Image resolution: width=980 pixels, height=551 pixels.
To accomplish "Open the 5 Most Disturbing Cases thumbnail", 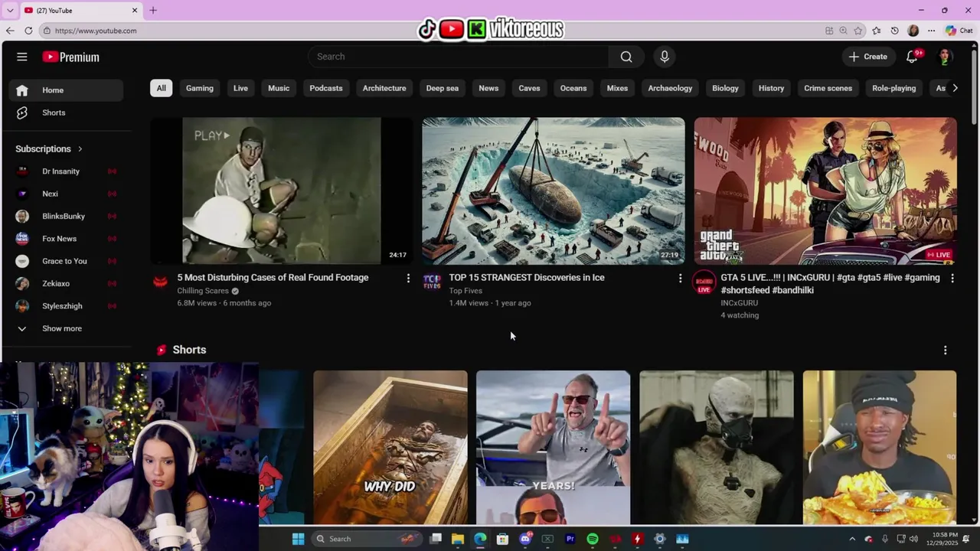I will (281, 191).
